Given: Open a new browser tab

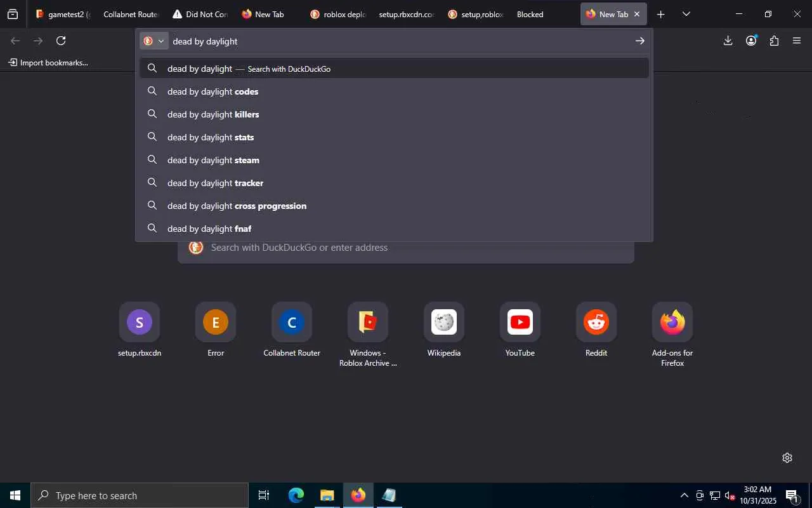Looking at the screenshot, I should 660,14.
